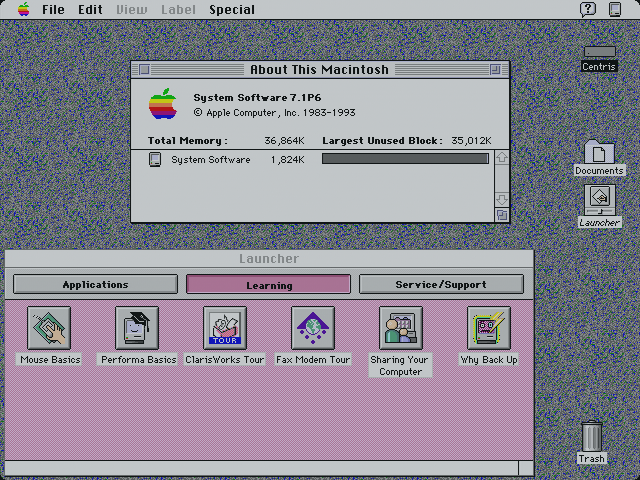This screenshot has width=640, height=480.
Task: Open the Apple menu
Action: pyautogui.click(x=24, y=9)
